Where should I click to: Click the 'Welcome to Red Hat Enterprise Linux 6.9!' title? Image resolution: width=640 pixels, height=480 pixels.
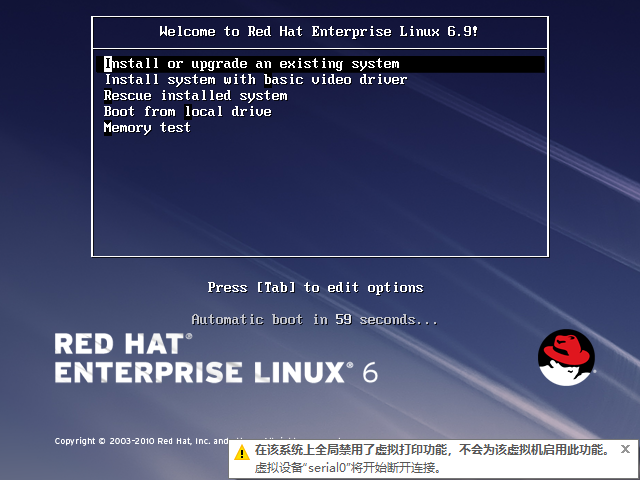click(x=318, y=31)
